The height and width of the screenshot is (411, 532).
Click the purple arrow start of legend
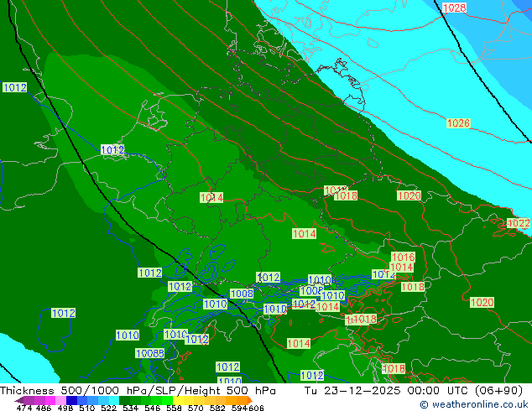coord(18,400)
